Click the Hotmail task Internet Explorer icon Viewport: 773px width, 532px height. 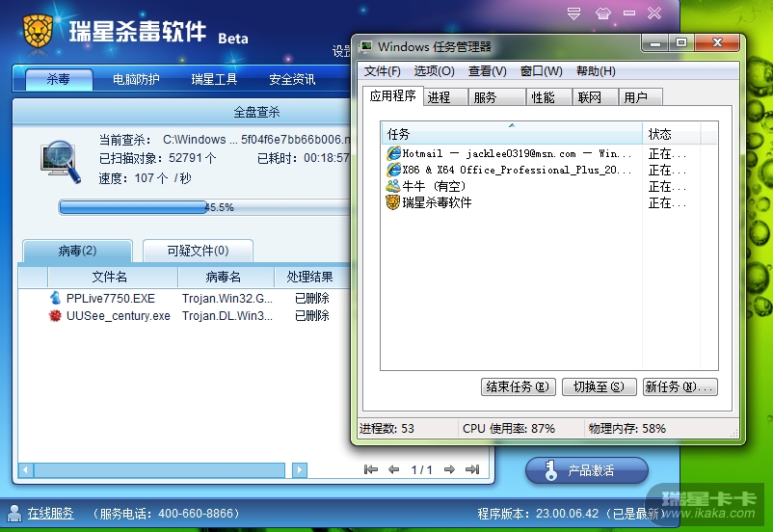[393, 153]
